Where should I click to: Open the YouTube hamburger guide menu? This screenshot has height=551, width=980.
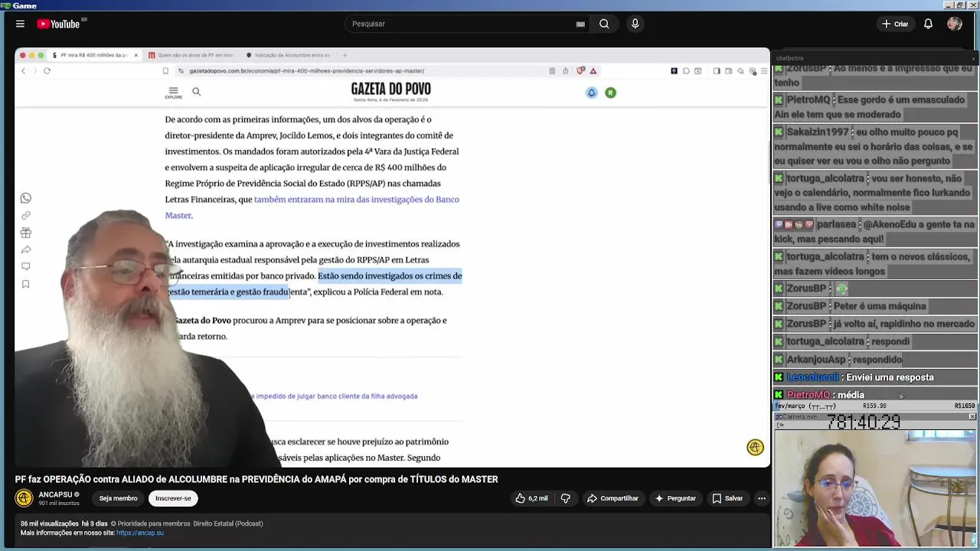click(x=20, y=24)
